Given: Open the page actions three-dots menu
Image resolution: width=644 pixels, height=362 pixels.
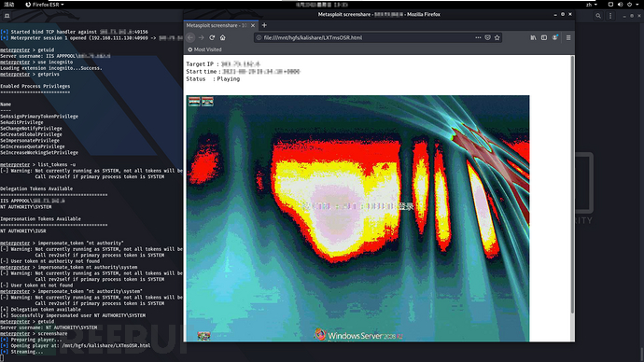Looking at the screenshot, I should (x=478, y=37).
